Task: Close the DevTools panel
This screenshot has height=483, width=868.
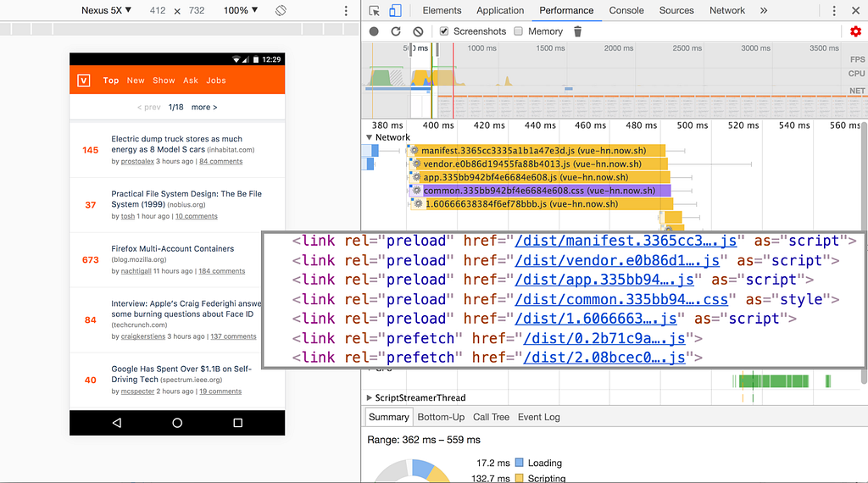Action: tap(855, 10)
